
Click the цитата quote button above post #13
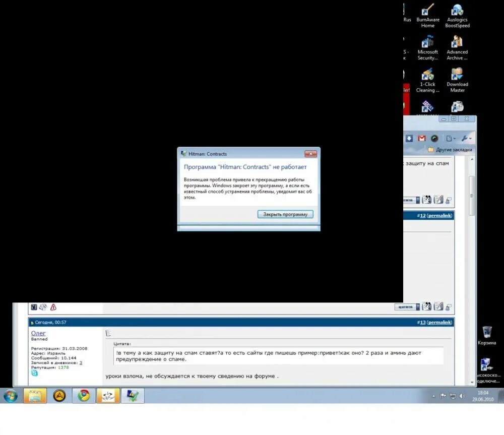[407, 307]
